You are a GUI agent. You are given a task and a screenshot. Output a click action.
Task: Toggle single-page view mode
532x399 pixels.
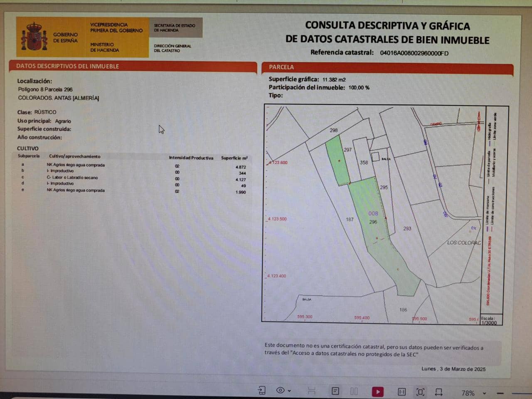click(x=401, y=391)
